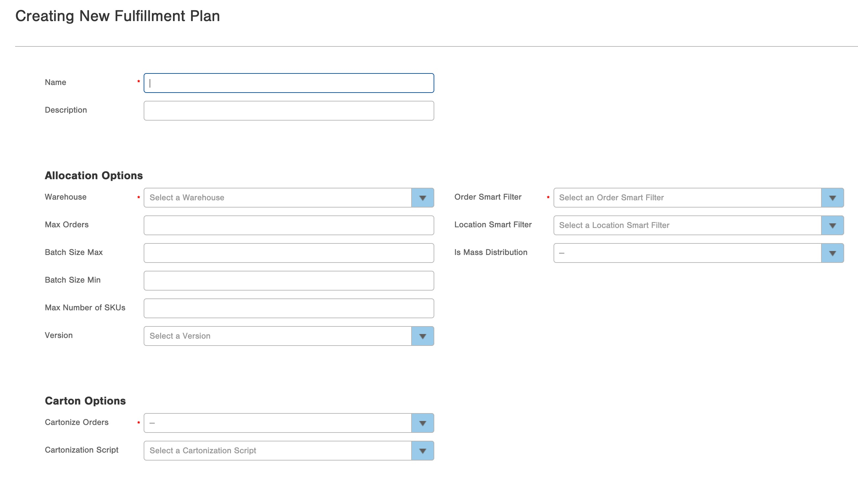Click the Batch Size Min field
Screen dimensions: 858x504
(288, 281)
